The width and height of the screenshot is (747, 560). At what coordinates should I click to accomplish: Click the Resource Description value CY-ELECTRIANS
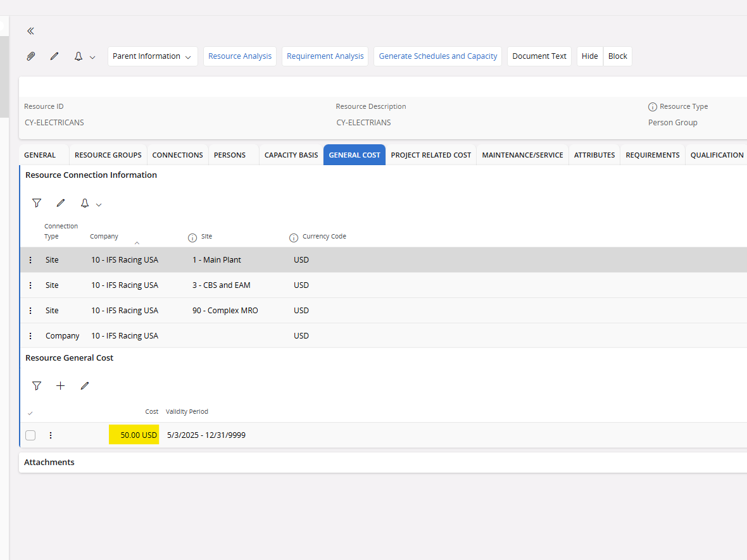(363, 123)
